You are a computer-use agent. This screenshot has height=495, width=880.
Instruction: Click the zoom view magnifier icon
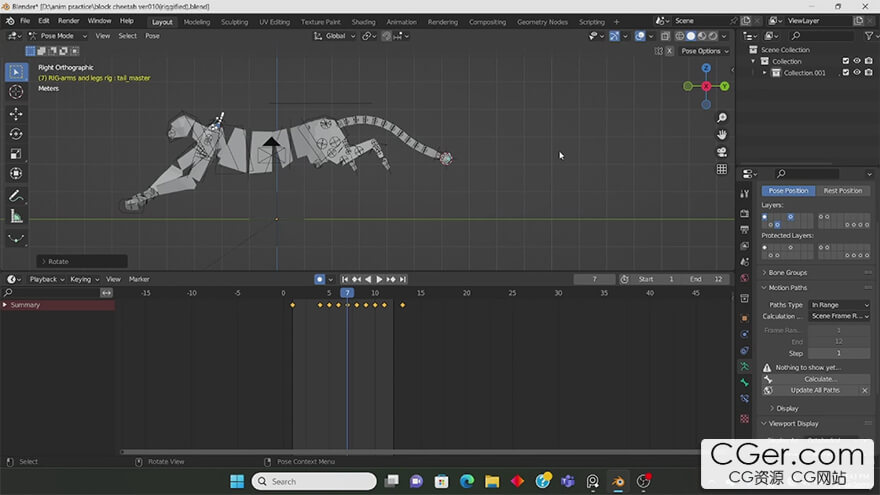(x=722, y=117)
